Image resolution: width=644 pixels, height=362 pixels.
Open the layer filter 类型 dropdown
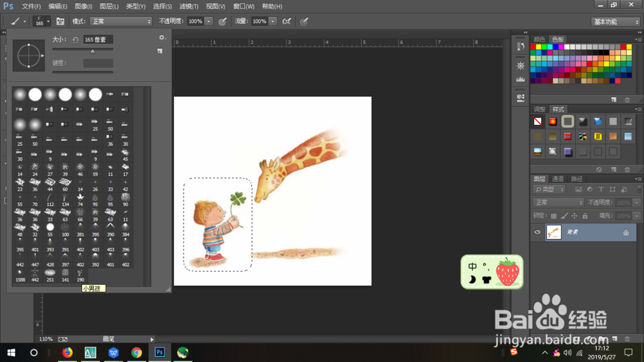(549, 189)
